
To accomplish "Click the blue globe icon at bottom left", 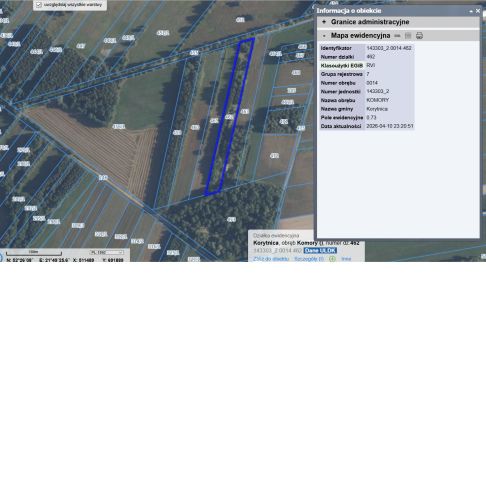I will coord(1,257).
